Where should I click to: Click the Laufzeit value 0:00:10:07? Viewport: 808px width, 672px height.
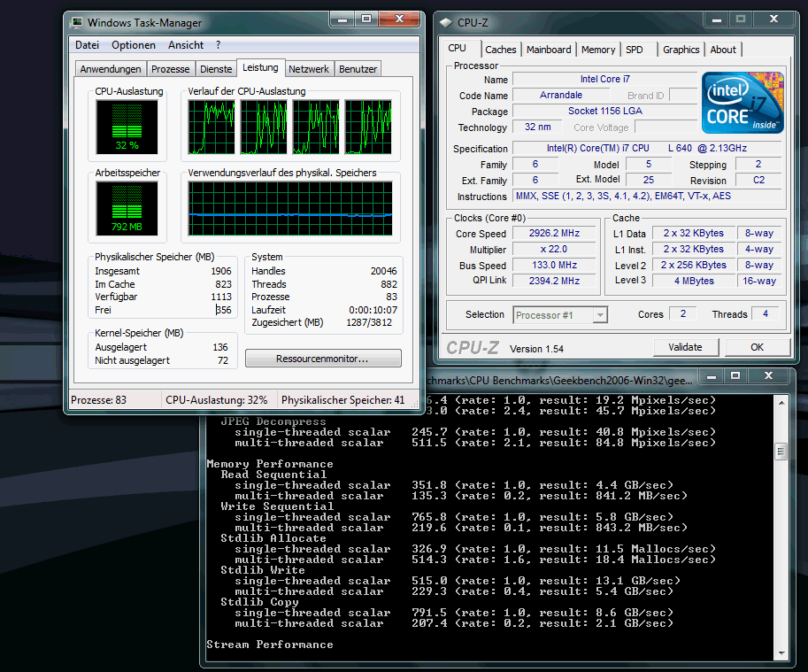click(373, 310)
